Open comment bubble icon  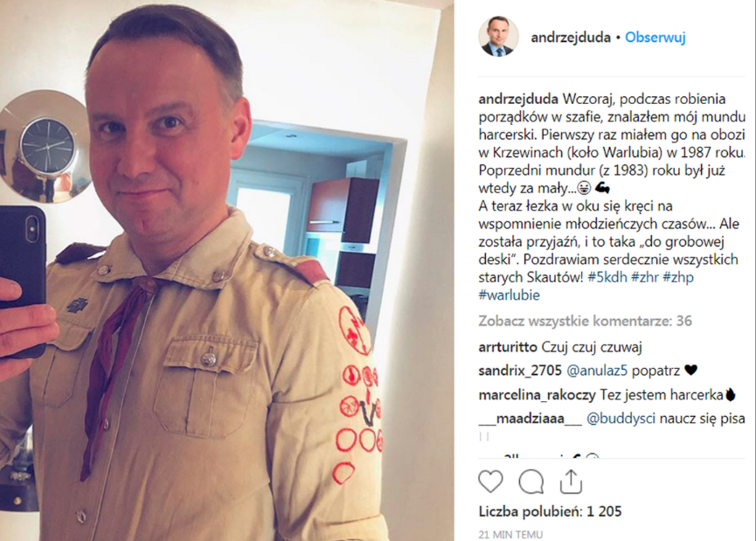(x=531, y=482)
